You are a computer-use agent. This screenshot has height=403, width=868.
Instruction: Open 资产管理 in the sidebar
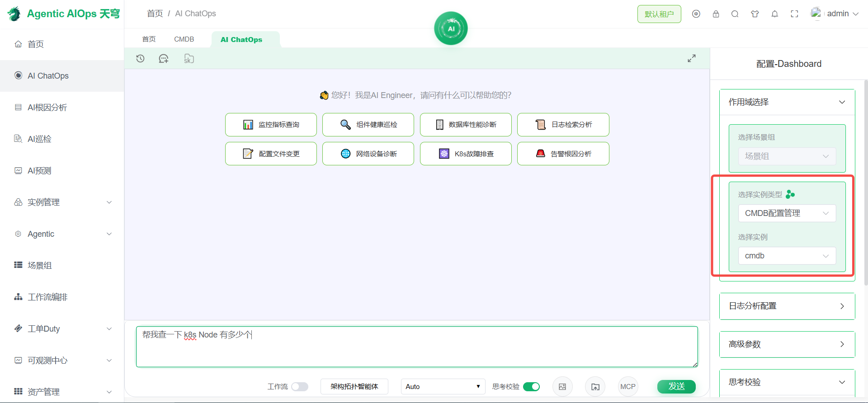click(62, 392)
